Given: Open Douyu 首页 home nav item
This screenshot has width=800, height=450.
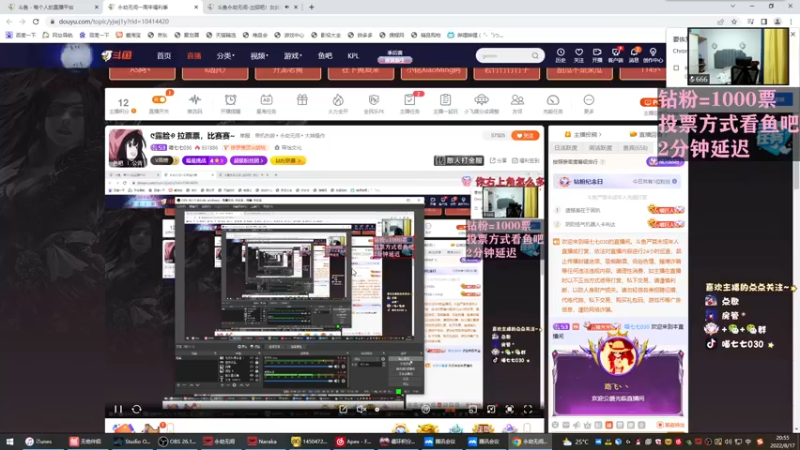Looking at the screenshot, I should [164, 56].
